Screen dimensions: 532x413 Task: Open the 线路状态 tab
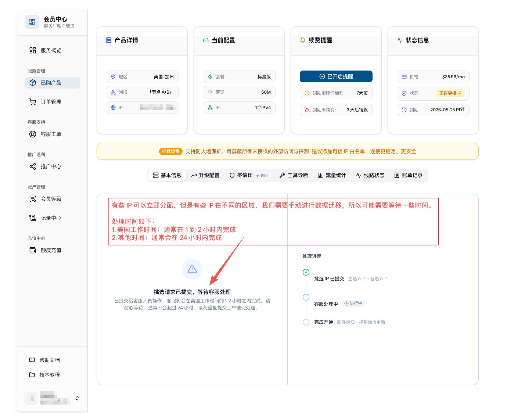click(370, 175)
